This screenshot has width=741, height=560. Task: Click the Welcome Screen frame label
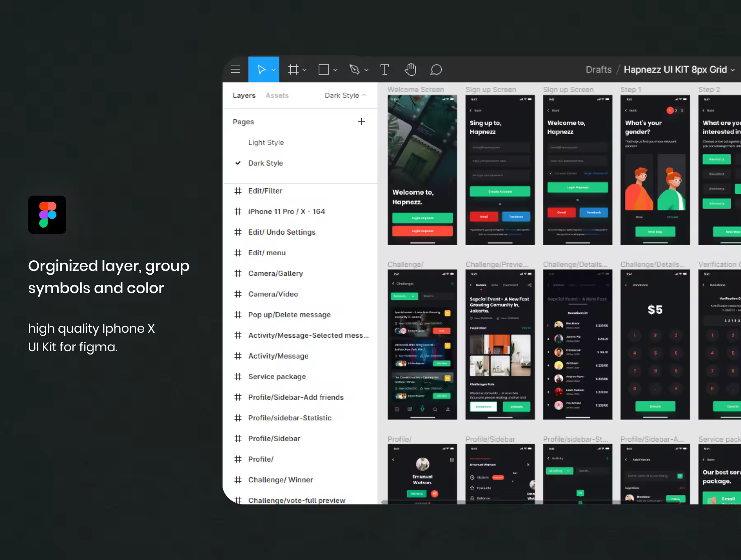pos(416,90)
